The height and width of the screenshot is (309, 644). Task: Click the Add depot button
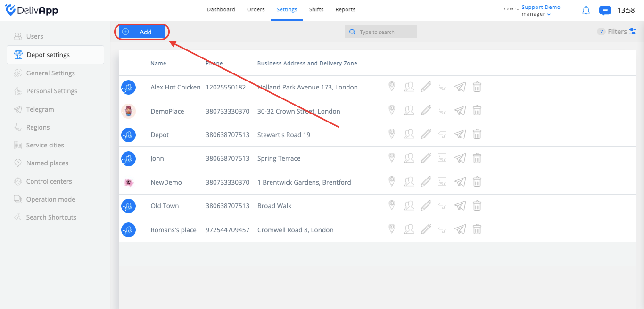[x=142, y=32]
